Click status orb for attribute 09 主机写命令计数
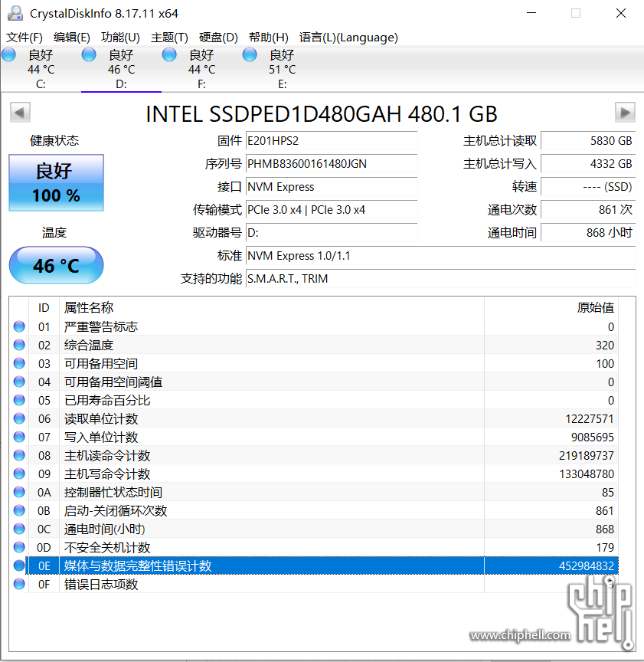644x662 pixels. 19,474
